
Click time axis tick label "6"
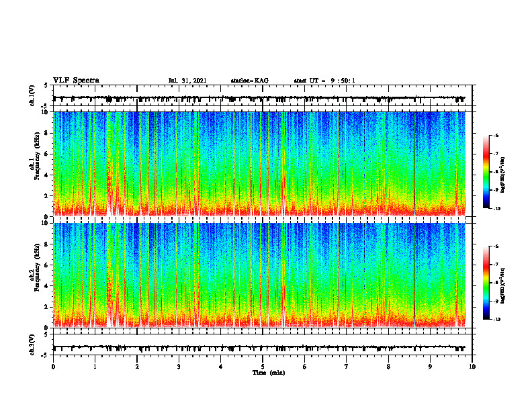click(x=305, y=367)
